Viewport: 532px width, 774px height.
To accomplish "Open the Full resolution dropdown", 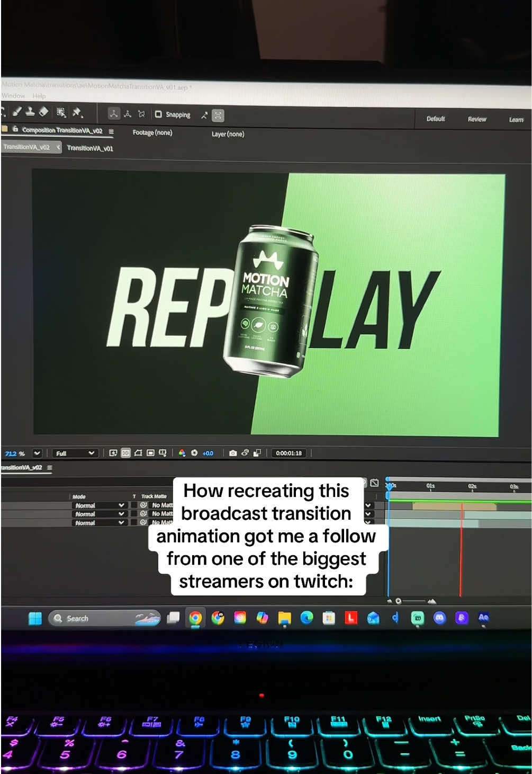I will [75, 453].
